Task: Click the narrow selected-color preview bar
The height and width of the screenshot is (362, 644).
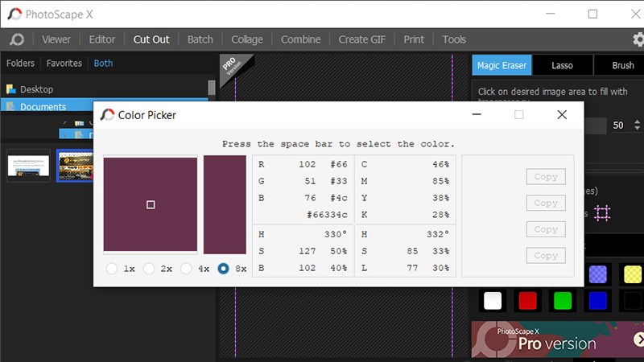Action: pyautogui.click(x=225, y=204)
